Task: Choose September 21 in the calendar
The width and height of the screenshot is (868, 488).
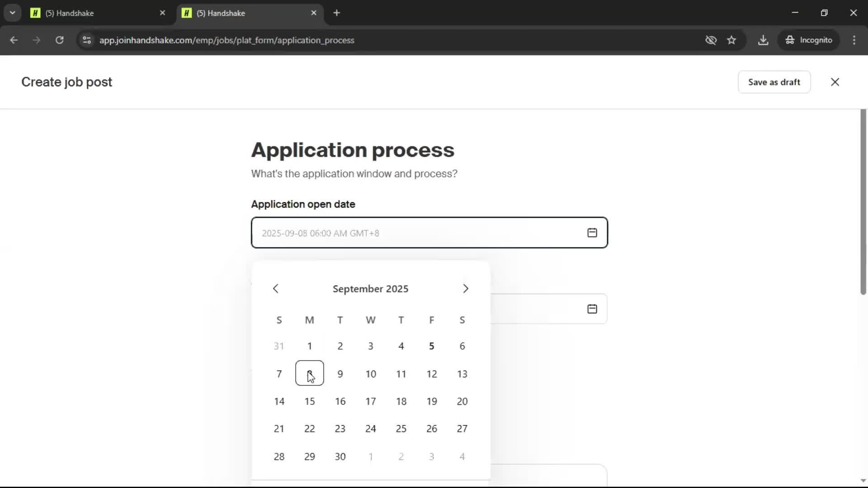Action: (x=279, y=429)
